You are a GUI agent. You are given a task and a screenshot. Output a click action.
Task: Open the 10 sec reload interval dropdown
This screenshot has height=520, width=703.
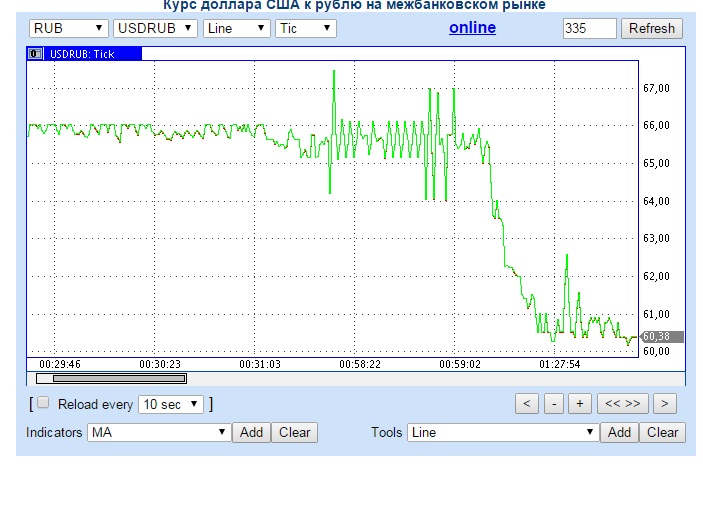(171, 404)
